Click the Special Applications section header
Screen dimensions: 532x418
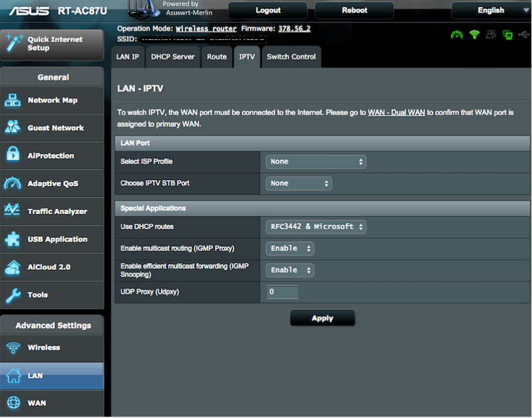click(323, 208)
